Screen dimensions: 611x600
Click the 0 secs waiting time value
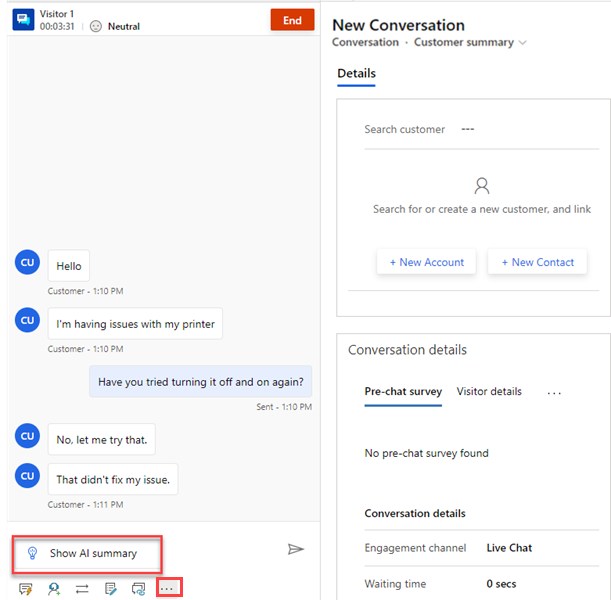point(501,584)
